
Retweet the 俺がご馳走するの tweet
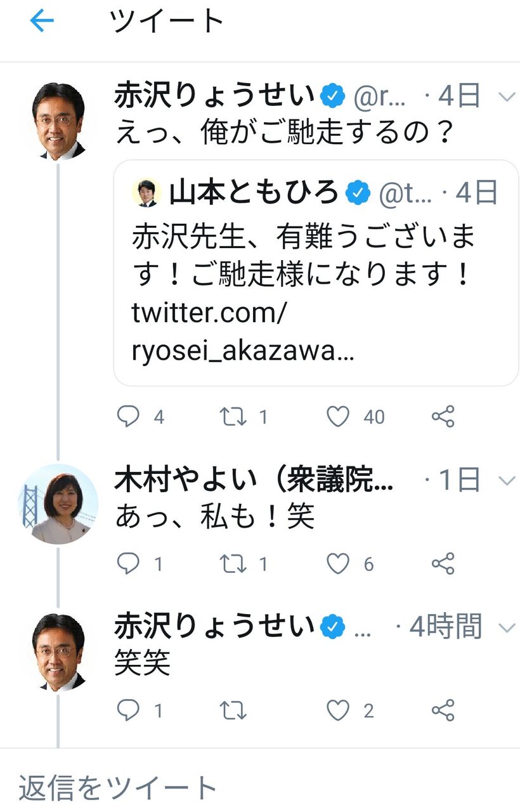[x=233, y=416]
